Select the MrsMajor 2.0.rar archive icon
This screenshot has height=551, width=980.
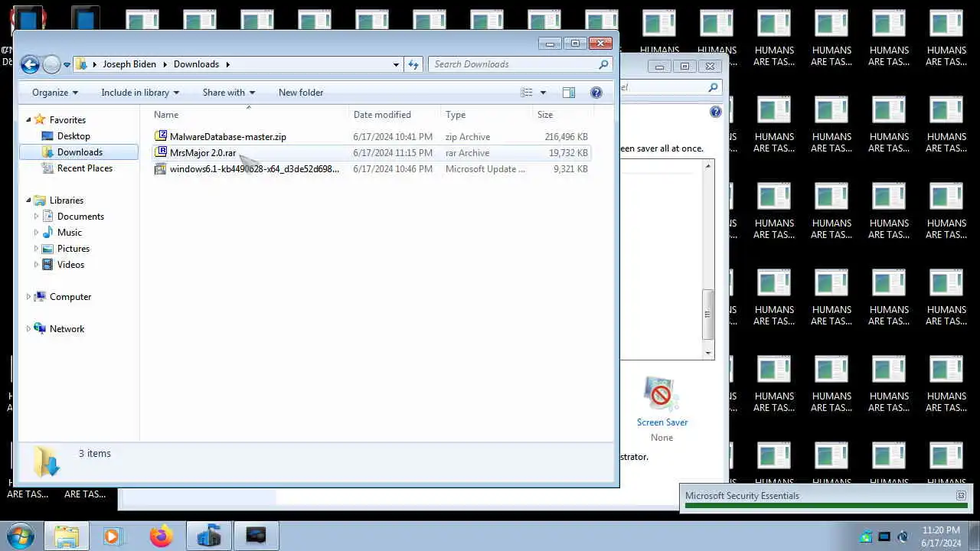(160, 152)
